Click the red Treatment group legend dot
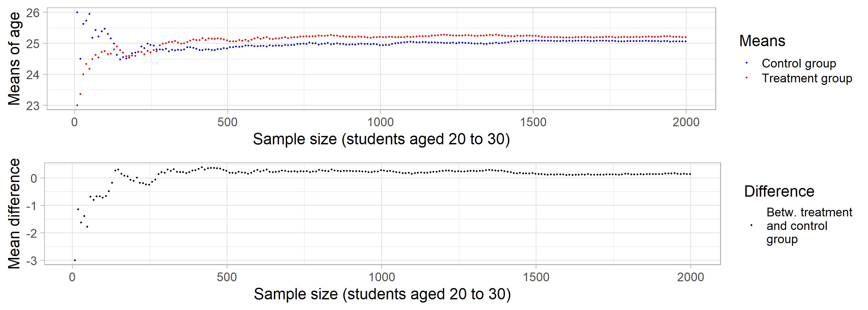Screen dimensions: 868x310 click(747, 78)
